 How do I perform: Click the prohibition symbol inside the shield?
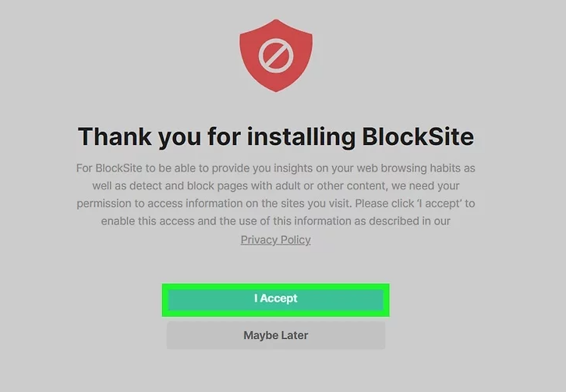coord(275,56)
